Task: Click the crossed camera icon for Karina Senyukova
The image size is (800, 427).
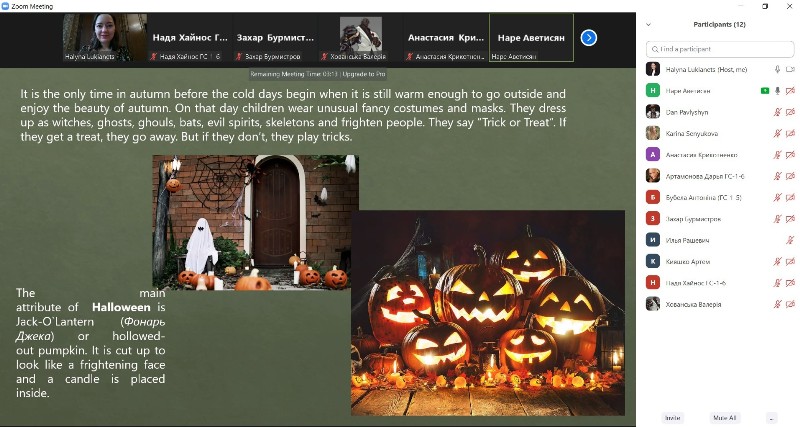Action: point(790,134)
